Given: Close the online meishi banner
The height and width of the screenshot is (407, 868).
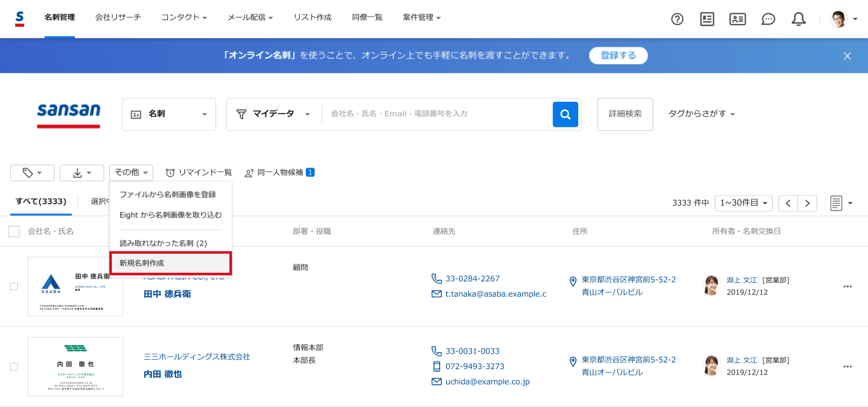Looking at the screenshot, I should [847, 56].
